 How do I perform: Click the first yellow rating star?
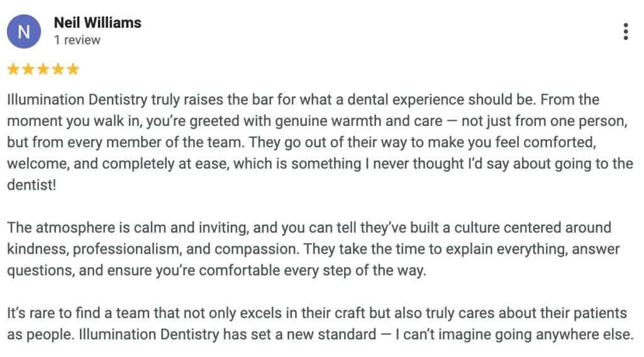coord(13,69)
